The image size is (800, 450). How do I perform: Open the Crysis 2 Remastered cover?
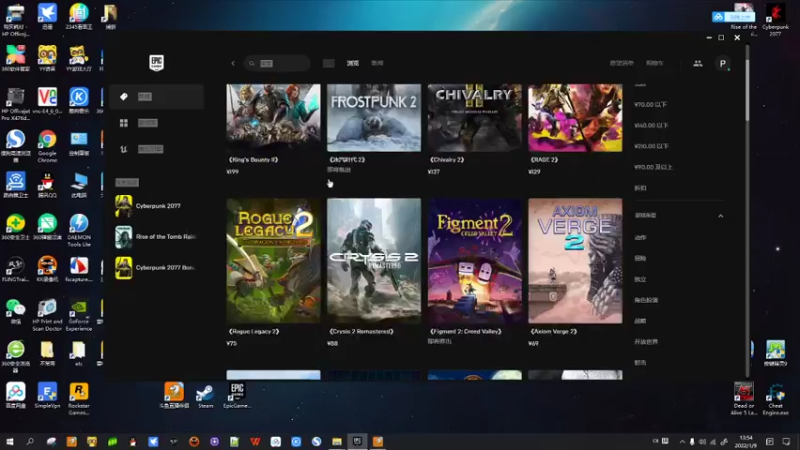pyautogui.click(x=374, y=261)
